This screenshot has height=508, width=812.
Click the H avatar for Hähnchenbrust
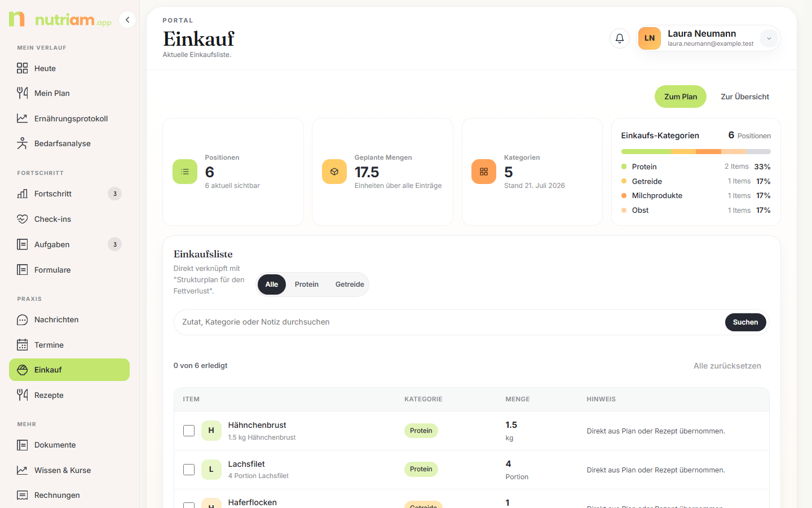pyautogui.click(x=211, y=431)
